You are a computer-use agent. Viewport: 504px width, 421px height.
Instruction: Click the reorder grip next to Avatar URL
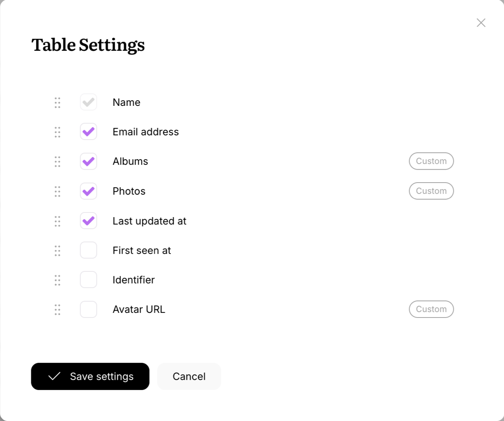pos(57,310)
